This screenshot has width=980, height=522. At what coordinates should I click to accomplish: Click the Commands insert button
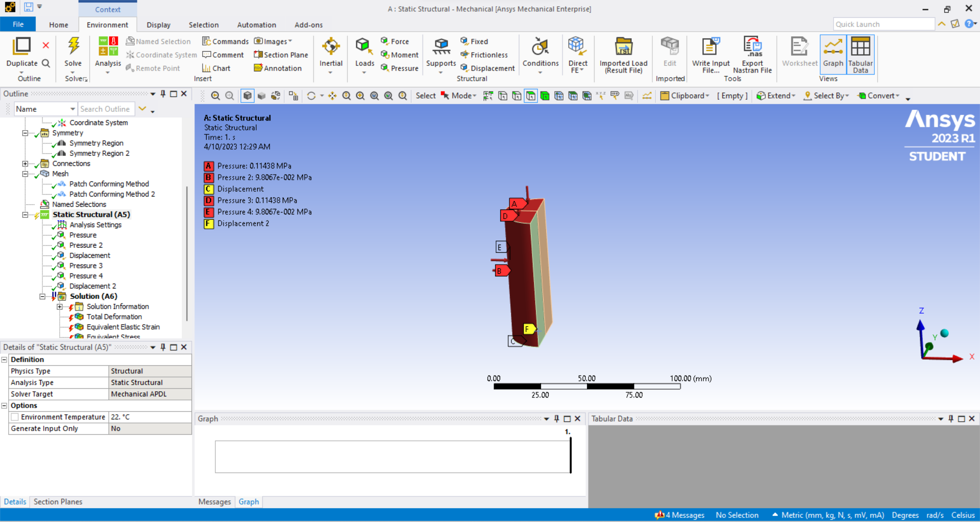tap(225, 41)
